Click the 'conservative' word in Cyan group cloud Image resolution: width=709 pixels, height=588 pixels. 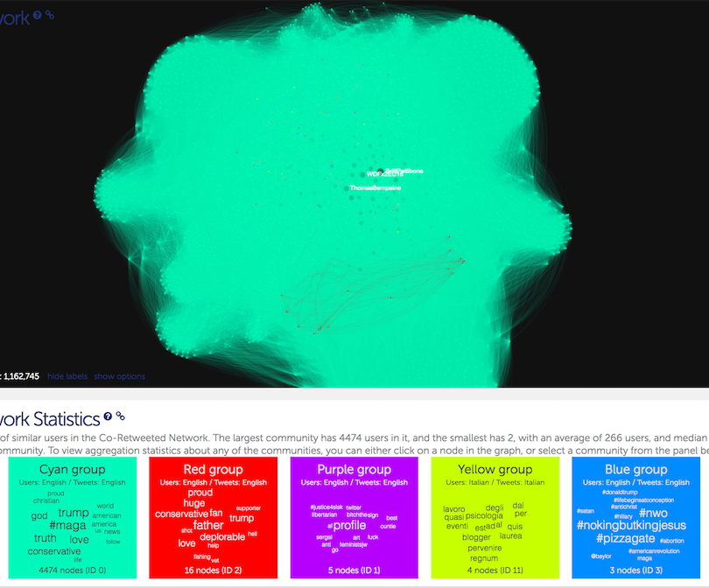coord(54,551)
